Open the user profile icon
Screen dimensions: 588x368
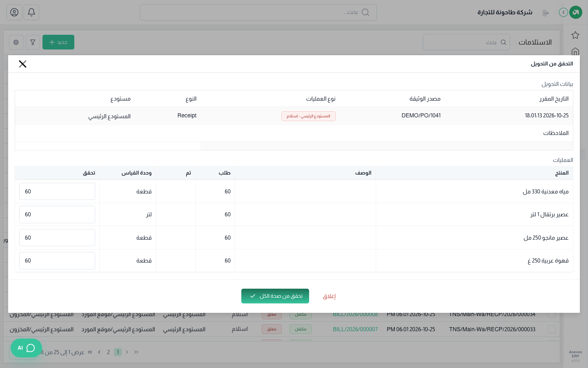14,12
